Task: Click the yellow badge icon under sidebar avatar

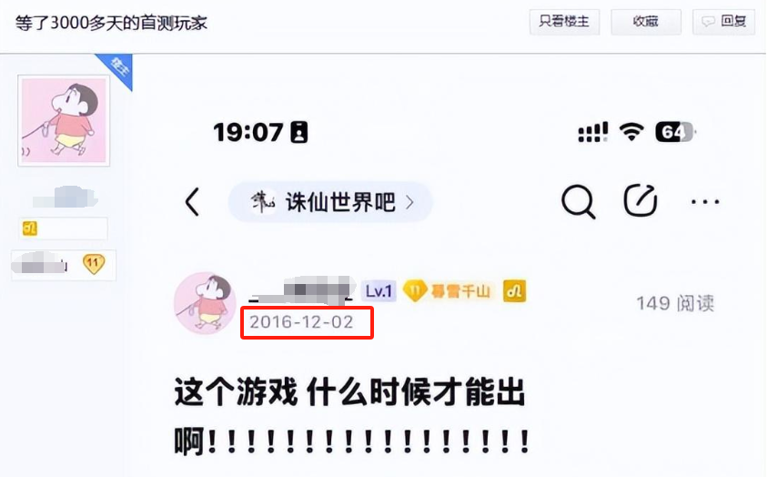Action: 30,229
